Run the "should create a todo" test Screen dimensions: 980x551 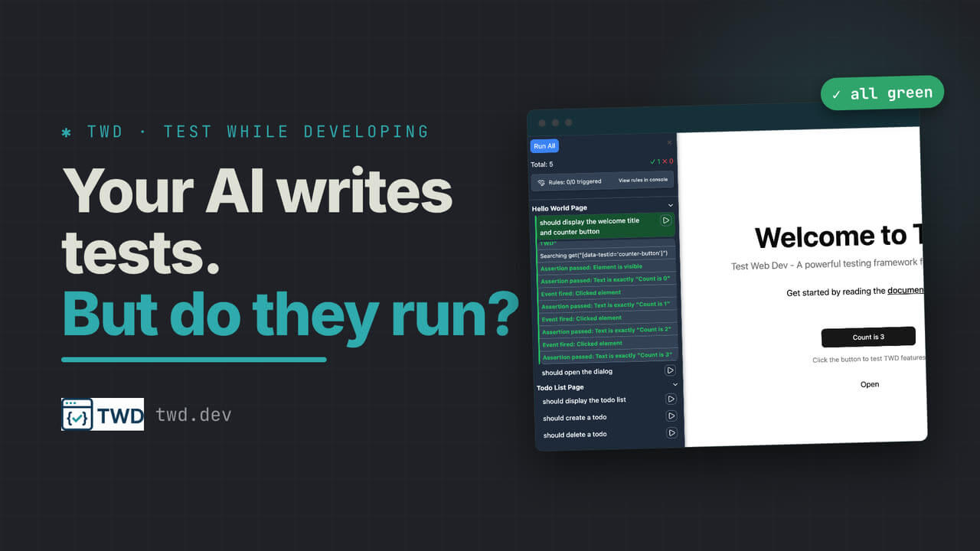pos(671,416)
